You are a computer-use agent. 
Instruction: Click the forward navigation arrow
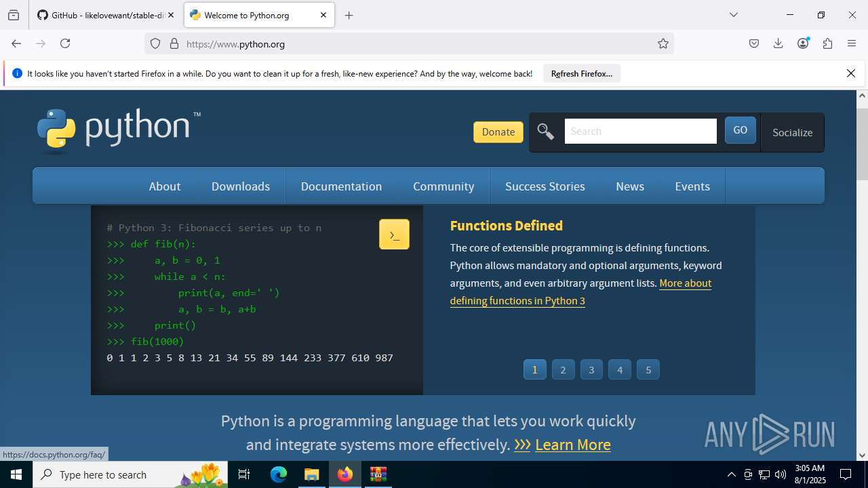coord(41,43)
